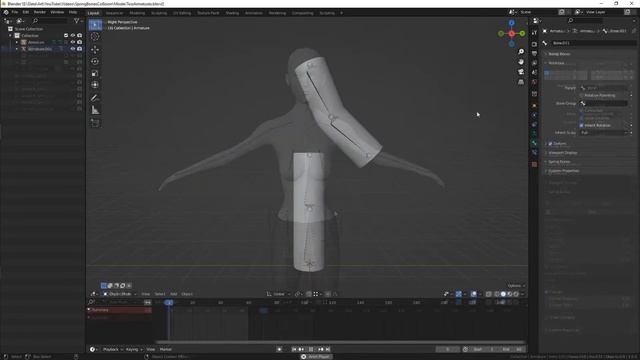Open the Render properties tab icon

pos(535,44)
